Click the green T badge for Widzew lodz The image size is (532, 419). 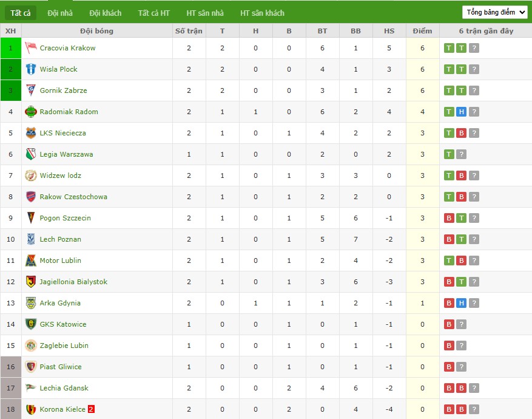[449, 175]
